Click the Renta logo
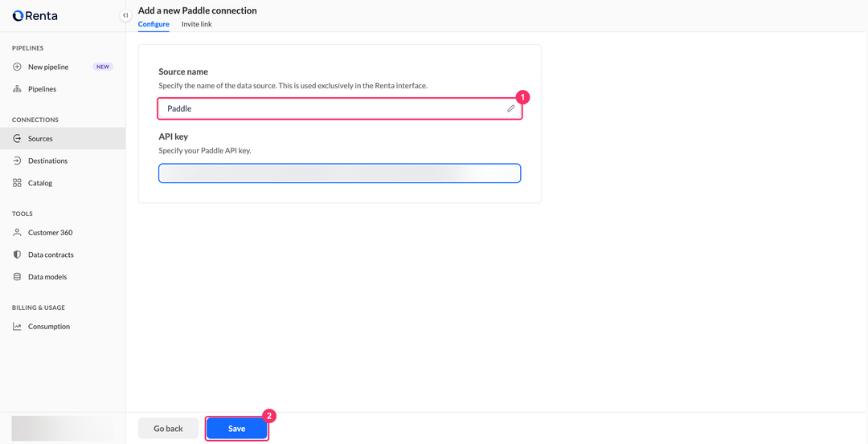This screenshot has width=868, height=444. pyautogui.click(x=35, y=15)
